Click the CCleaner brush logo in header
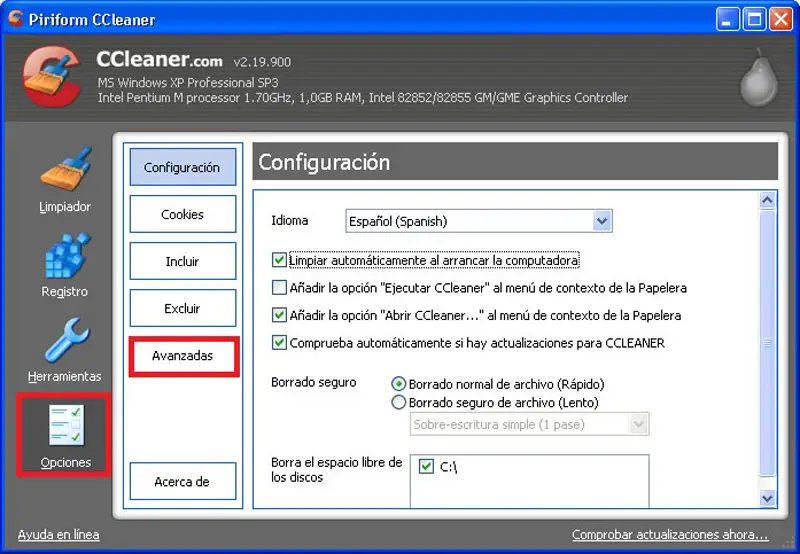The image size is (800, 554). (51, 77)
